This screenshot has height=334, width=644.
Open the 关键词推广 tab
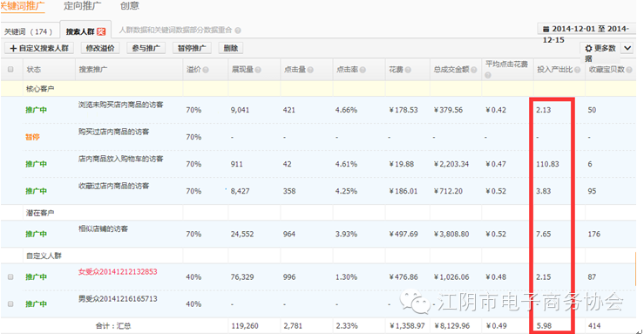pos(23,6)
